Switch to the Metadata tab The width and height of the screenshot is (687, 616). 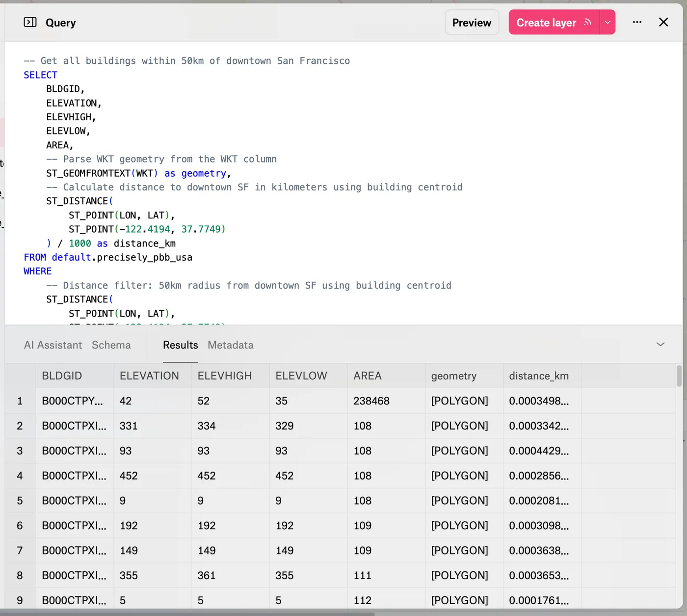(x=231, y=345)
